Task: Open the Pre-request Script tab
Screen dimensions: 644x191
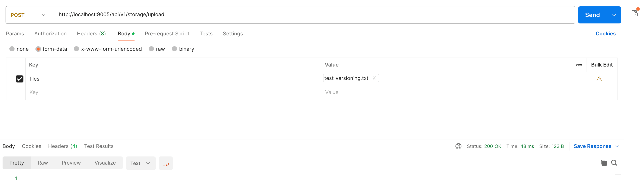Action: (x=167, y=34)
